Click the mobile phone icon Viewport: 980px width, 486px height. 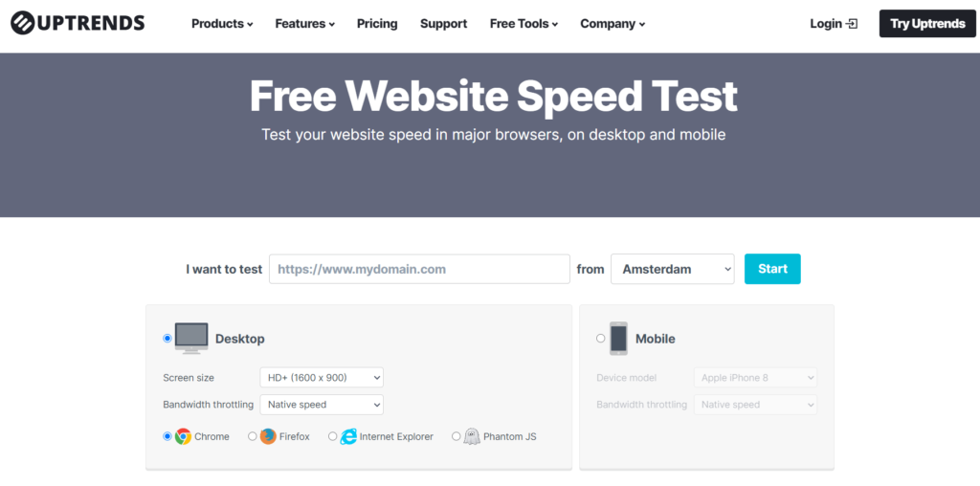coord(618,339)
